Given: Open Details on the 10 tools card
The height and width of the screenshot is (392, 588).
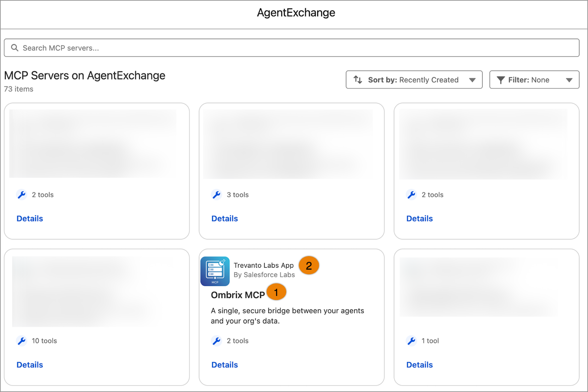Looking at the screenshot, I should (30, 365).
